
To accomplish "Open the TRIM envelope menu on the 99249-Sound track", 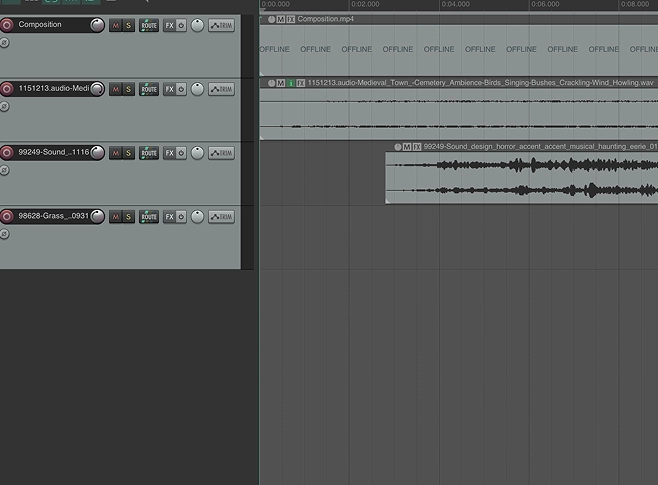I will pos(222,153).
